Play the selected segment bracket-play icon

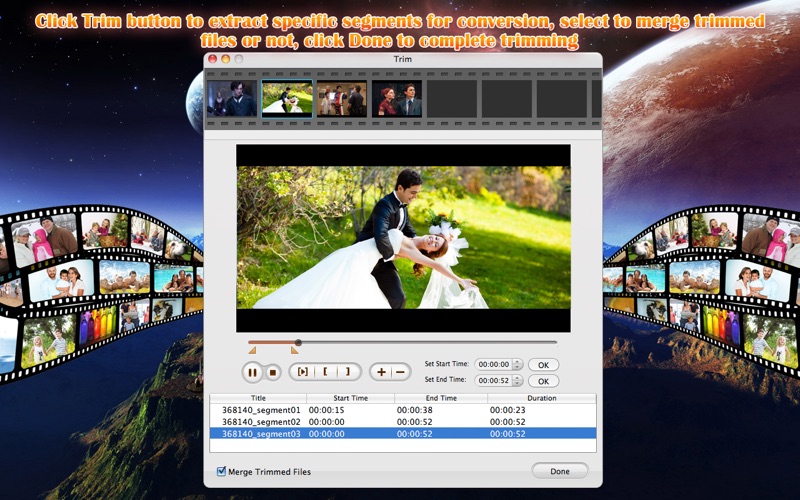coord(302,372)
